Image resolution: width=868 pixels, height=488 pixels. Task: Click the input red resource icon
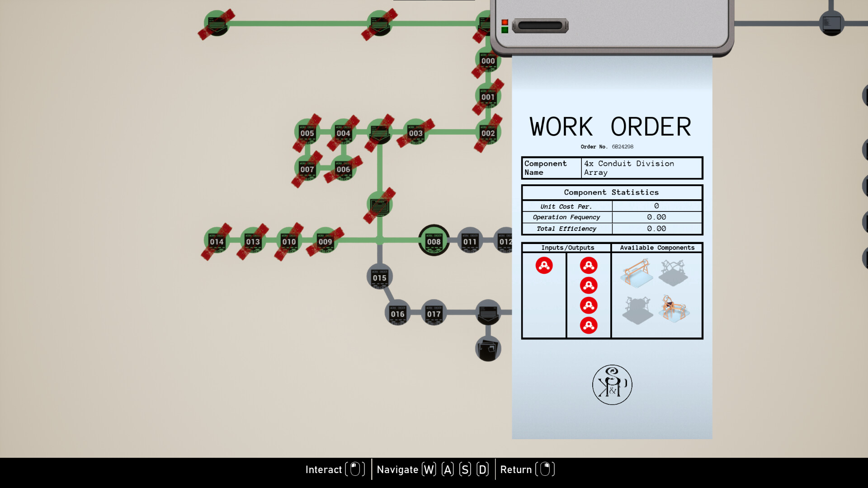tap(544, 265)
